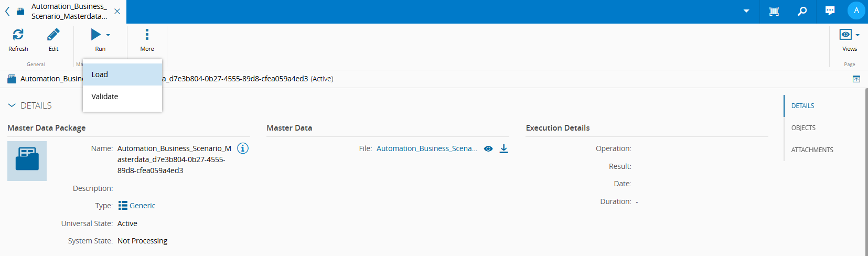The height and width of the screenshot is (256, 868).
Task: Expand the Run dropdown arrow
Action: point(108,35)
